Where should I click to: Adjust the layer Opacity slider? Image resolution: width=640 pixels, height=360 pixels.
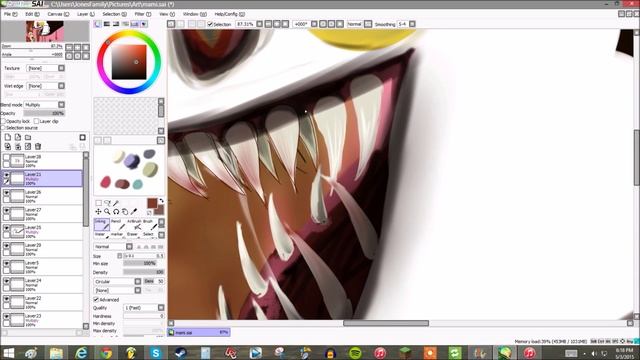coord(44,113)
